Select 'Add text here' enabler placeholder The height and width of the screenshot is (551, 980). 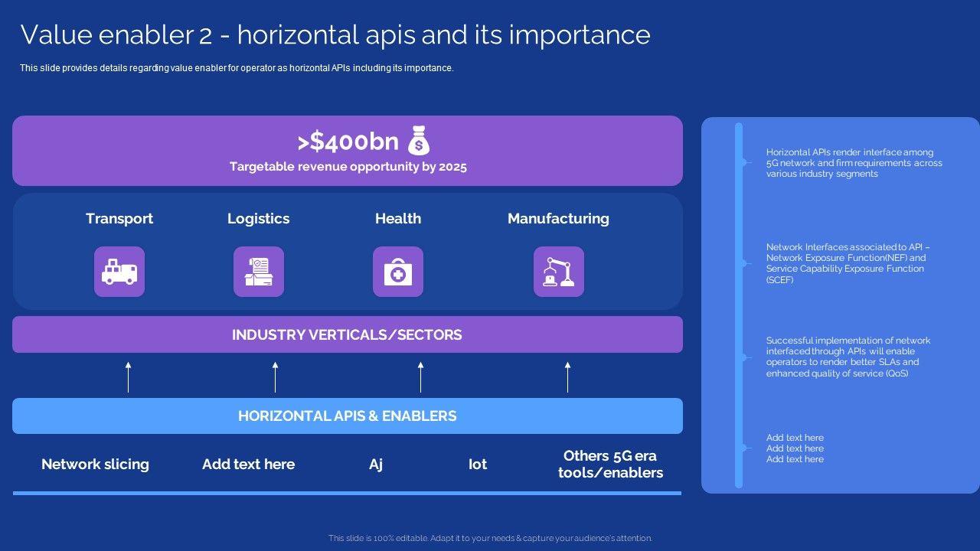(x=248, y=464)
